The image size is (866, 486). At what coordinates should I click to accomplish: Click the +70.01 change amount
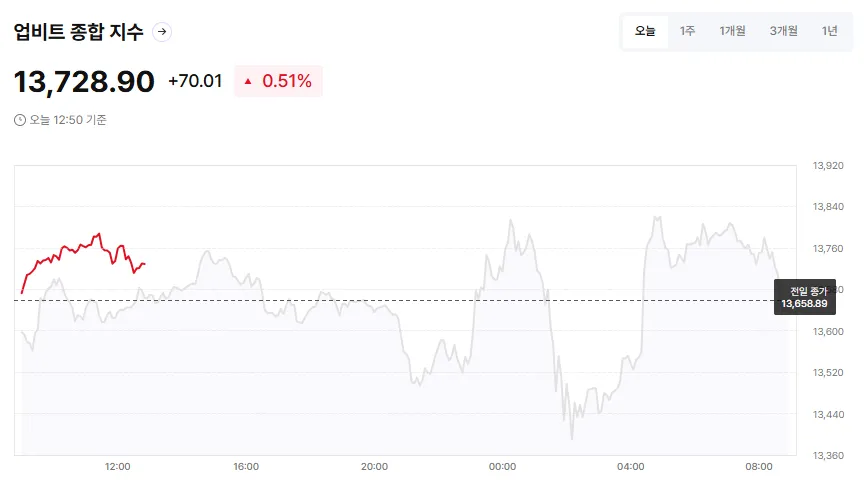(x=195, y=82)
